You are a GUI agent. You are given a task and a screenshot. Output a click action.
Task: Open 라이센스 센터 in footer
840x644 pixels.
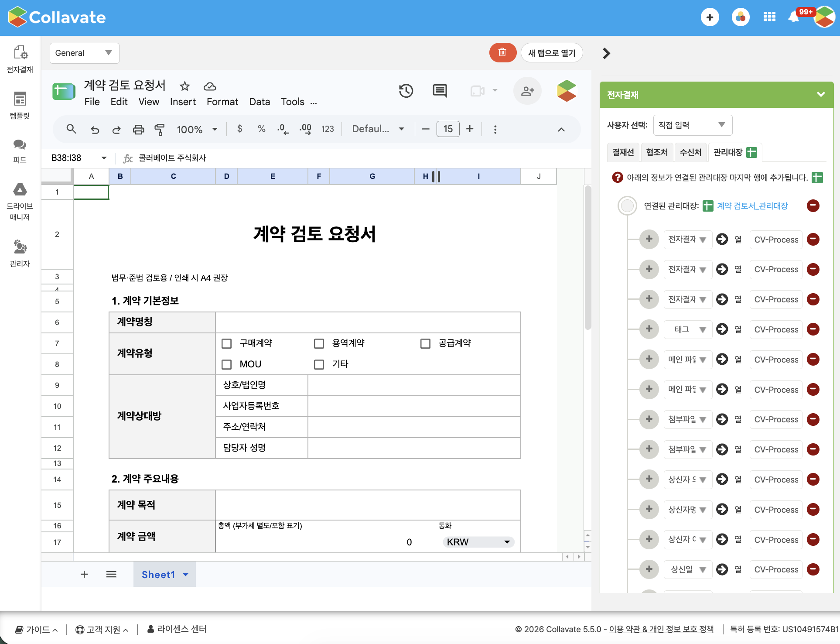[177, 629]
